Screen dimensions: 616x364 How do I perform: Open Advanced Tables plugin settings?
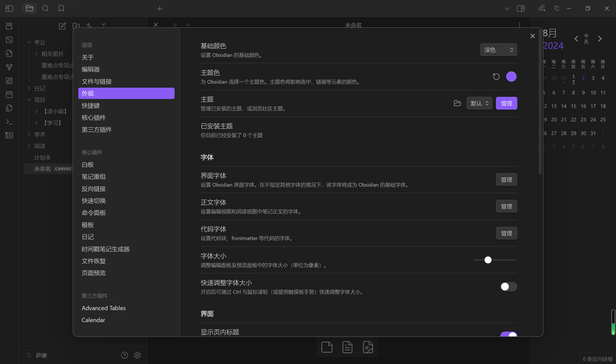pyautogui.click(x=104, y=308)
